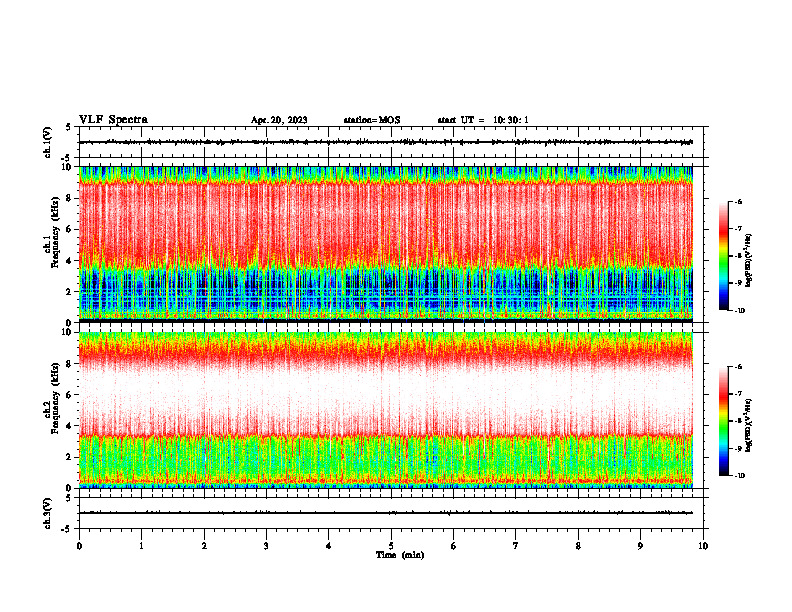
Task: Click the time axis tick label "1"
Action: tap(141, 546)
